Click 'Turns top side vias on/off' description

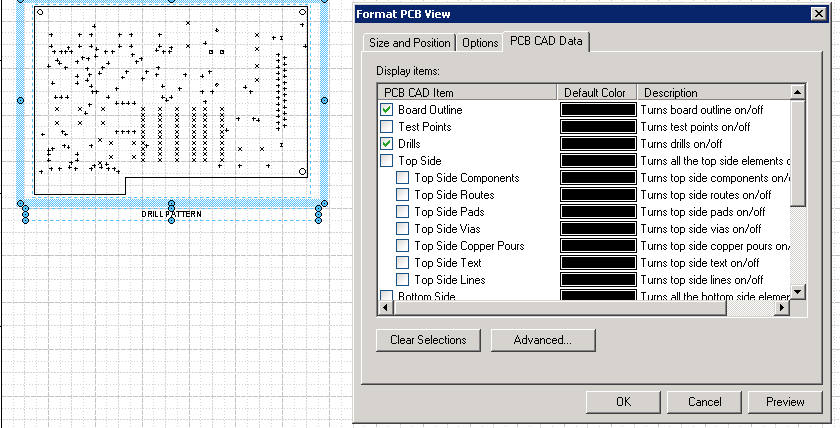pos(700,229)
